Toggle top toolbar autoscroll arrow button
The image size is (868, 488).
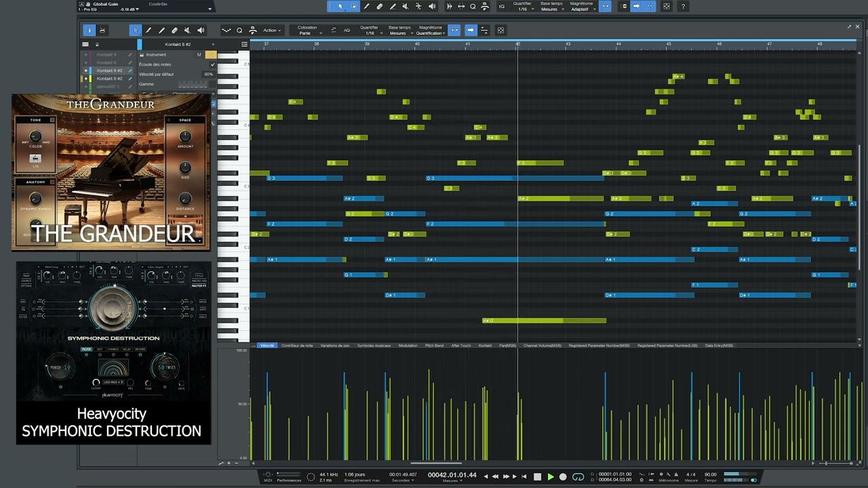(x=636, y=6)
